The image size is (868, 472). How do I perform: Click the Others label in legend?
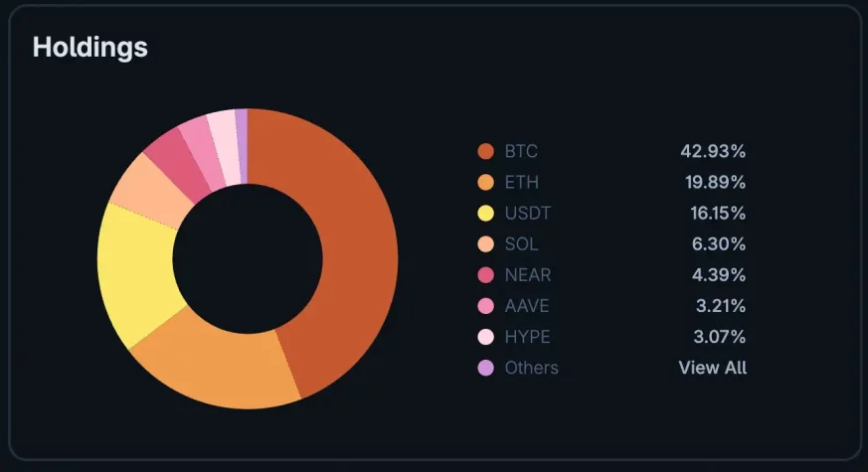tap(531, 368)
